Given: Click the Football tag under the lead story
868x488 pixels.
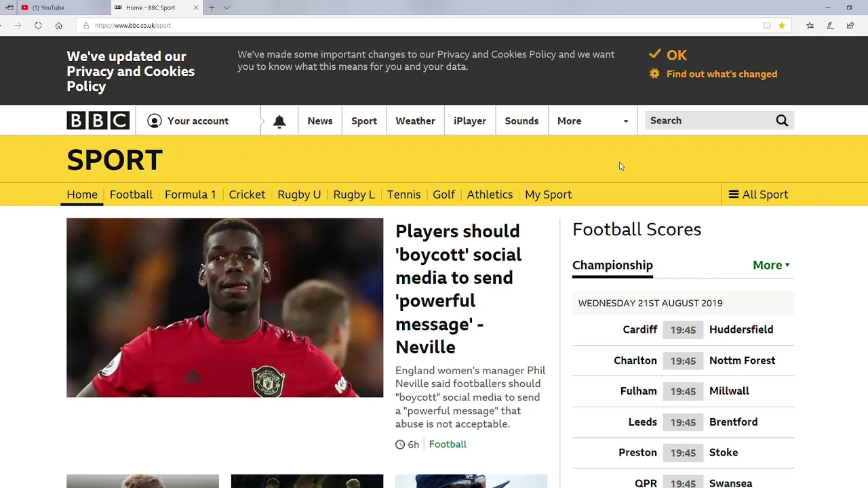Looking at the screenshot, I should 448,445.
